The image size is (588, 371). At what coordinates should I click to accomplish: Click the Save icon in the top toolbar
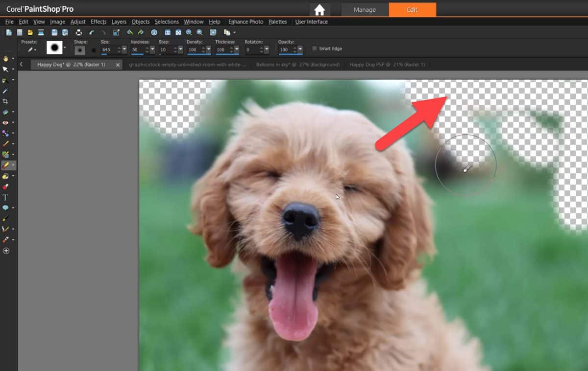(54, 32)
